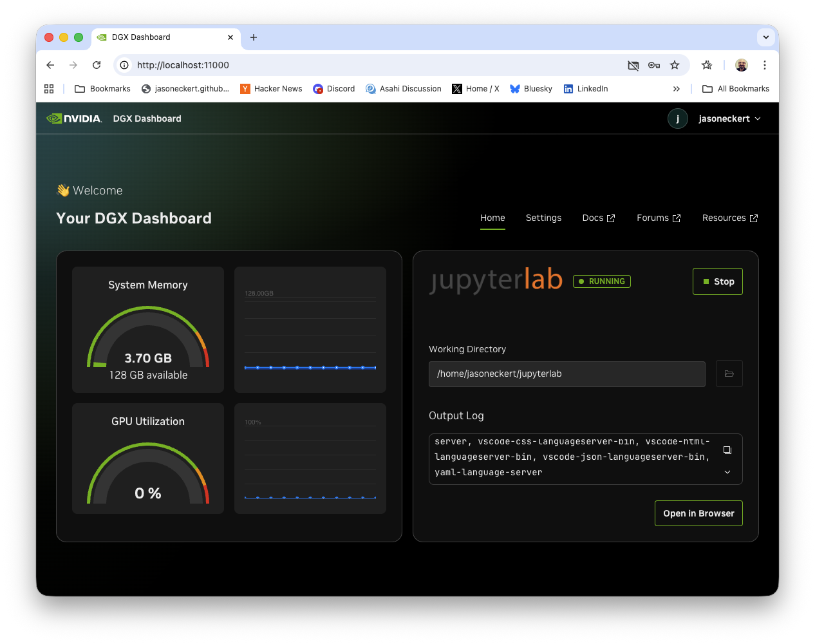Open the Forums external link

tap(658, 218)
